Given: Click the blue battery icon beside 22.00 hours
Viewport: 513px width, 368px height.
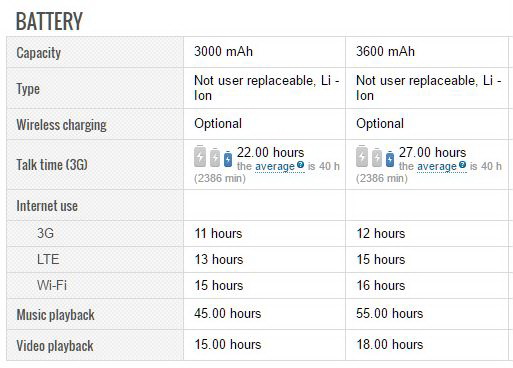Looking at the screenshot, I should (228, 159).
